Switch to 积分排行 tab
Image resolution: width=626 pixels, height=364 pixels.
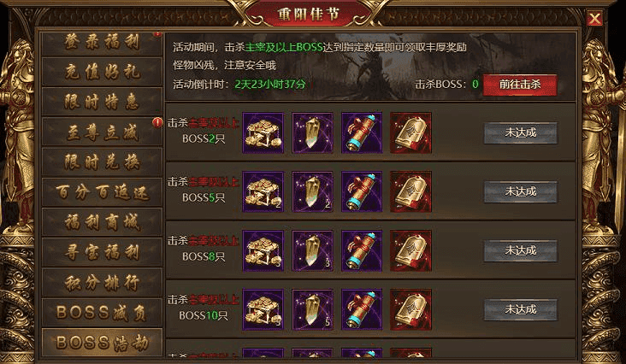pos(102,283)
